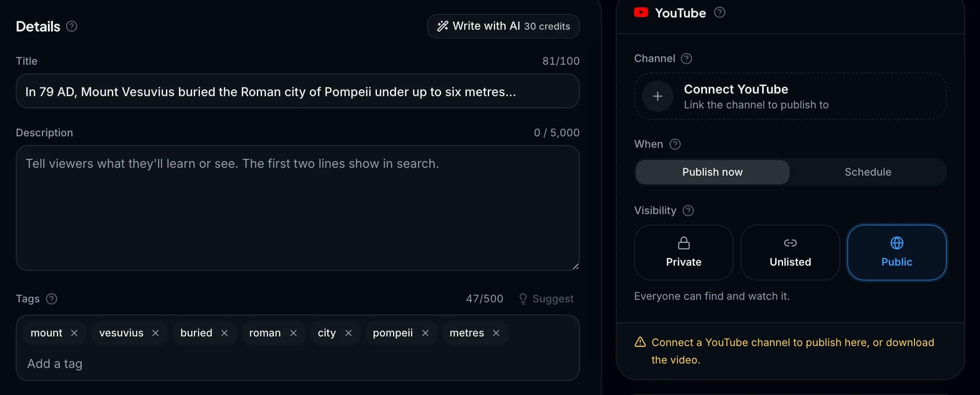Click Connect YouTube channel card
980x395 pixels.
coord(790,96)
